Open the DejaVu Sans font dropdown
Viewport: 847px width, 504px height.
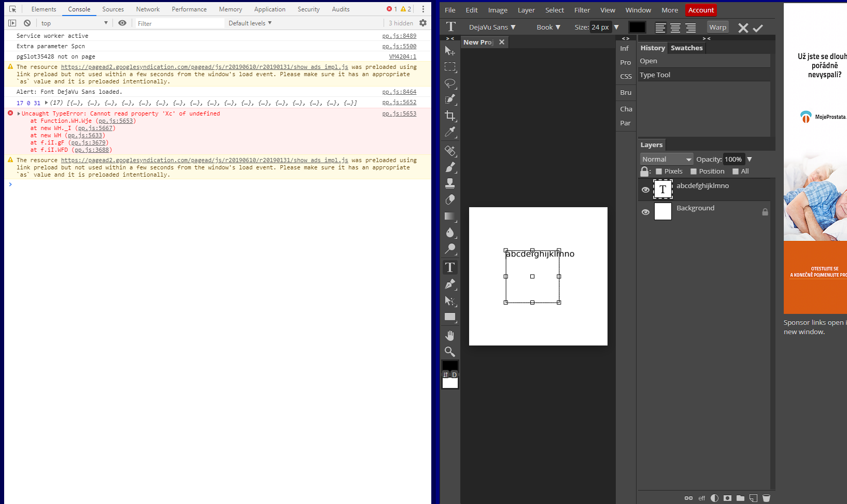pos(491,27)
